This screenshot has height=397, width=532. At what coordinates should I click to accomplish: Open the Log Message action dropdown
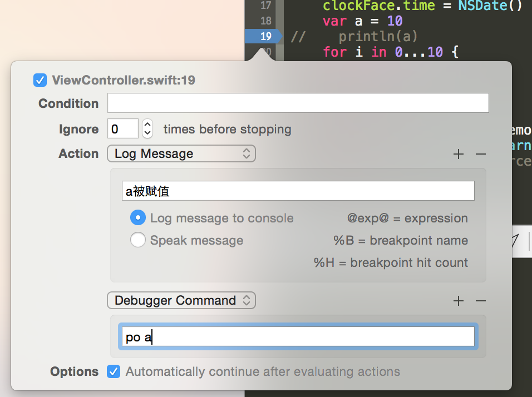click(181, 153)
